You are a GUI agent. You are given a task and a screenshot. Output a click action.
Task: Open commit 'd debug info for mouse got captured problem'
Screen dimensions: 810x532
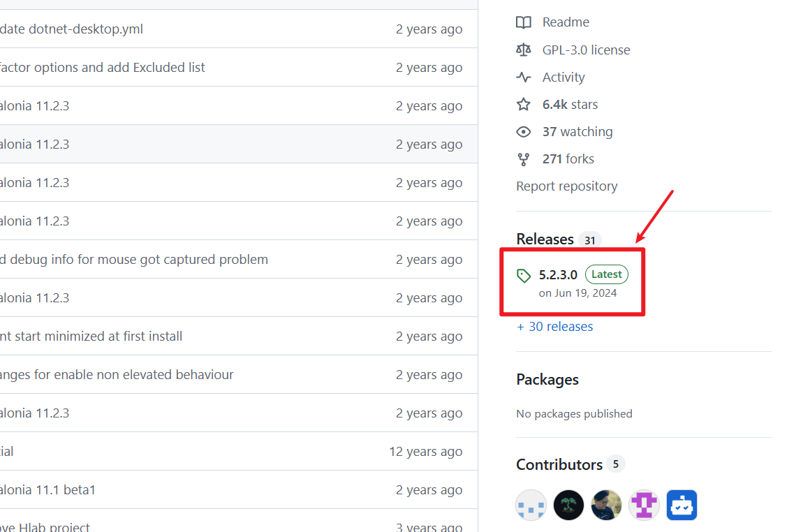click(x=134, y=259)
